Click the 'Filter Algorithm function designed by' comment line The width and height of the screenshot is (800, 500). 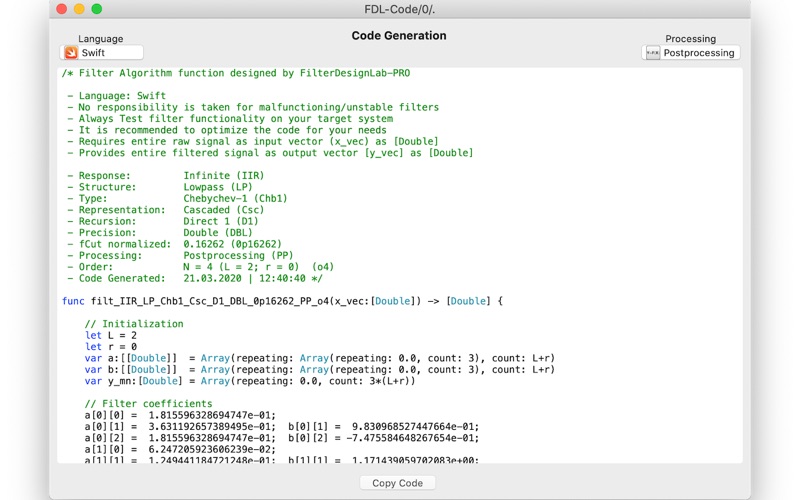(236, 73)
